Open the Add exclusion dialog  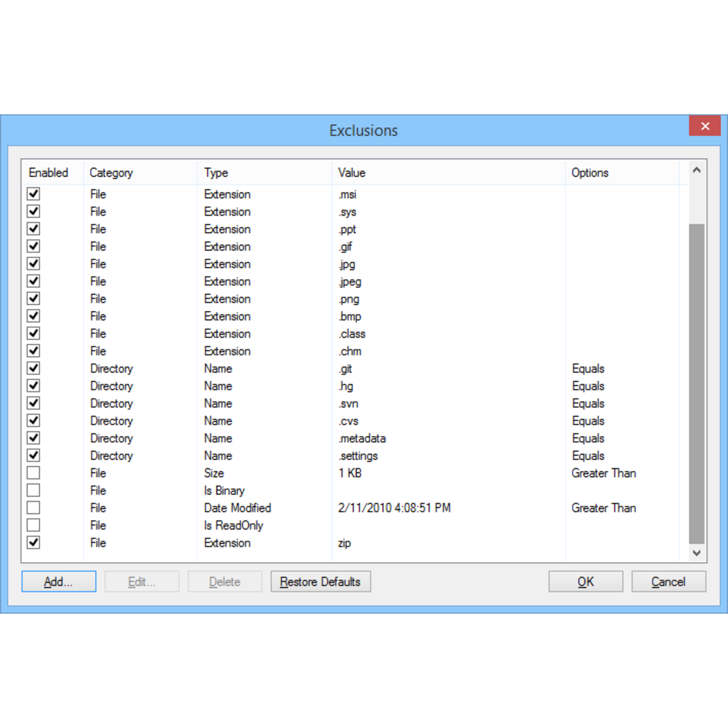[59, 581]
